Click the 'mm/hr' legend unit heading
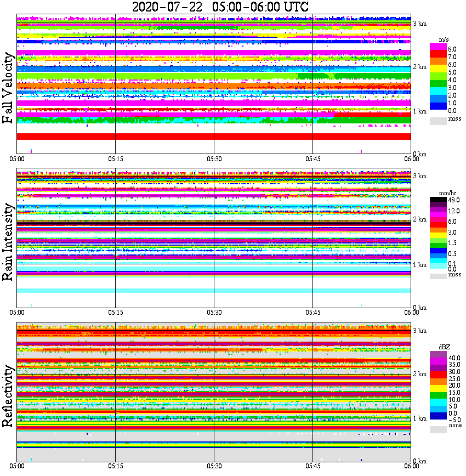The image size is (466, 476). (447, 193)
